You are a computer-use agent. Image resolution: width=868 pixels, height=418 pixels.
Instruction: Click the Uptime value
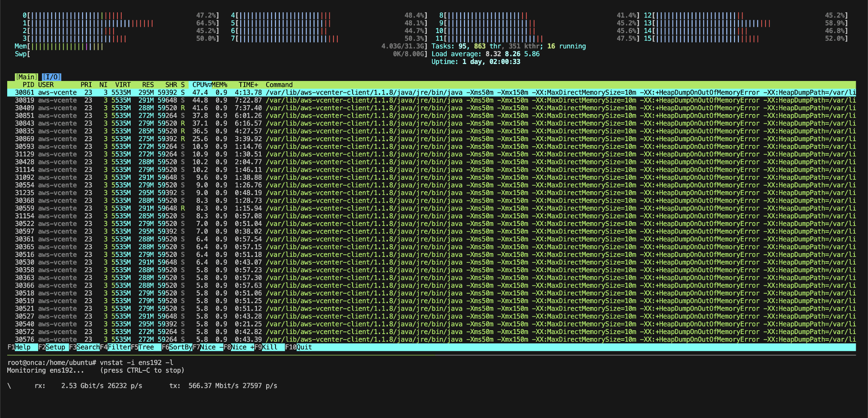[491, 61]
